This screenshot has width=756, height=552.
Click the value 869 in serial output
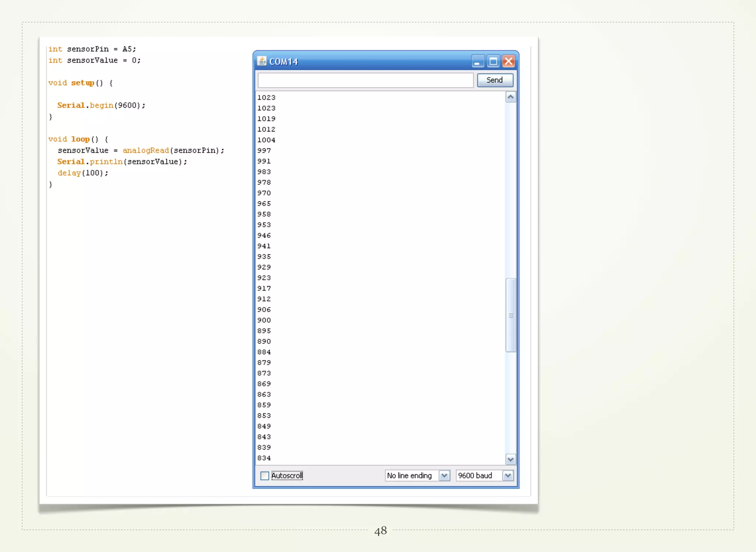click(264, 384)
